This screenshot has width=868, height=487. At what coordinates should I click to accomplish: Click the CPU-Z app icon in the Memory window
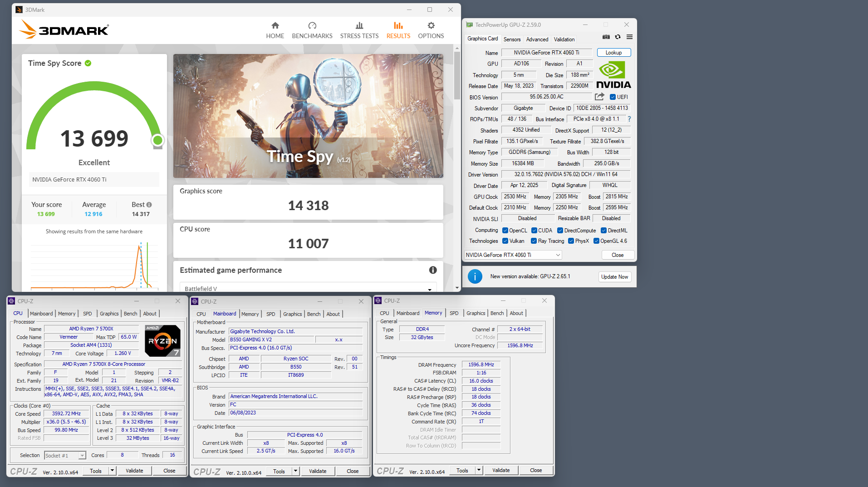(x=378, y=300)
